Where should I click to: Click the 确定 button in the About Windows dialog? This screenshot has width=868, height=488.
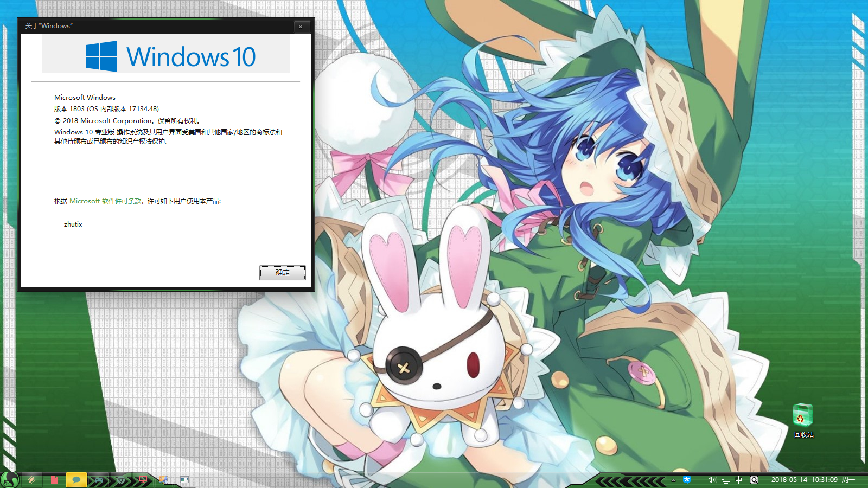[x=282, y=272]
